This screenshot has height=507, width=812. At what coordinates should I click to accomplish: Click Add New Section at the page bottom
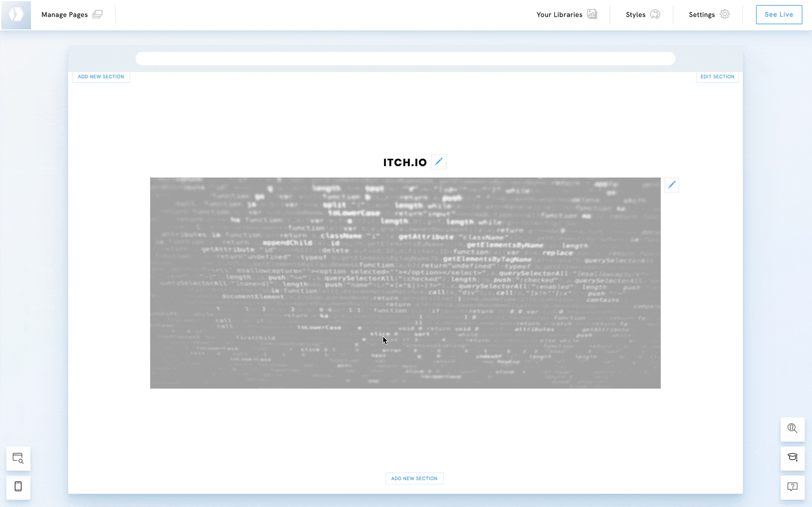pyautogui.click(x=414, y=479)
